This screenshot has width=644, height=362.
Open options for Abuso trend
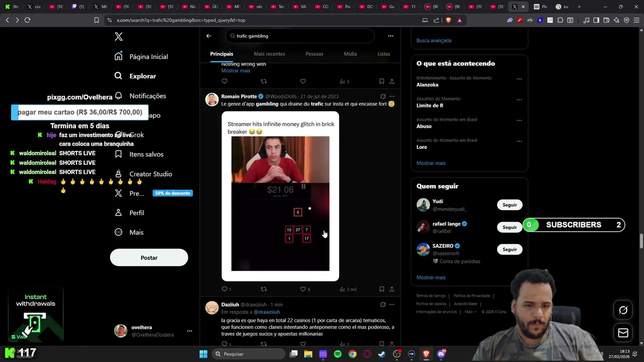point(519,120)
